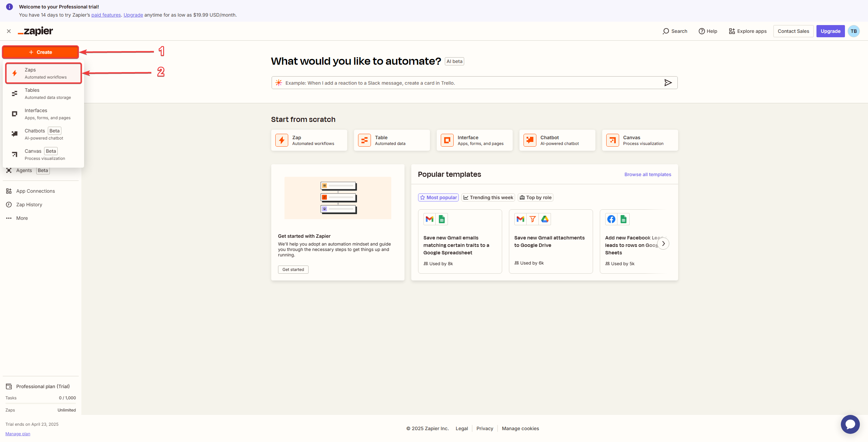
Task: Click the orange Create button
Action: pos(40,52)
